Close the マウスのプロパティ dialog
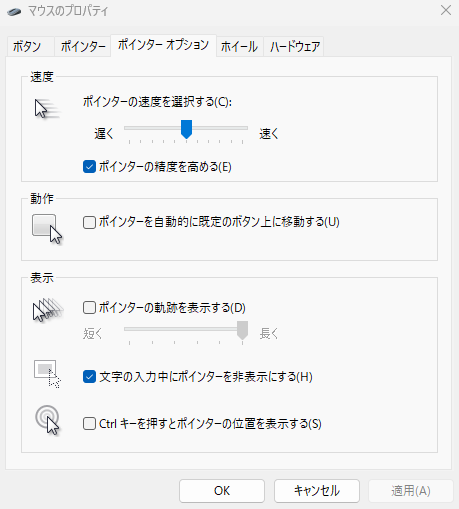This screenshot has width=459, height=509. pyautogui.click(x=446, y=11)
